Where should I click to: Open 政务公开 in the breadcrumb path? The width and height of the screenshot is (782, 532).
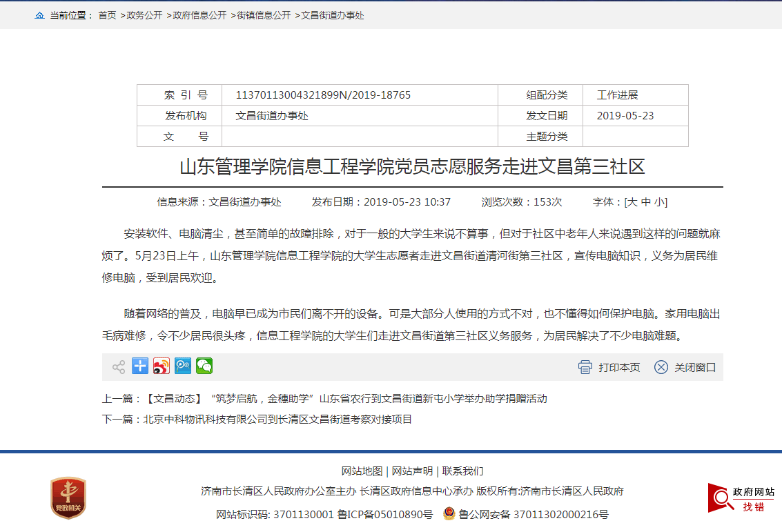coord(144,15)
